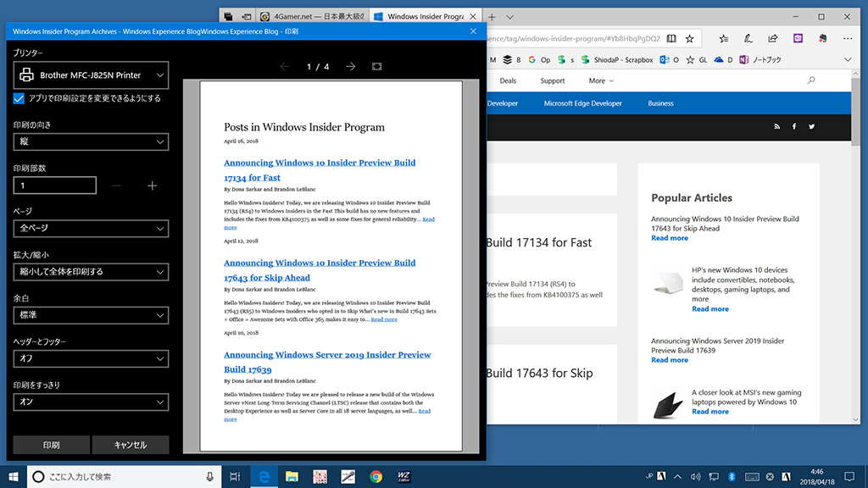Viewport: 868px width, 488px height.
Task: Open the ShiodaP - Scrapbox favorite
Action: [x=617, y=60]
